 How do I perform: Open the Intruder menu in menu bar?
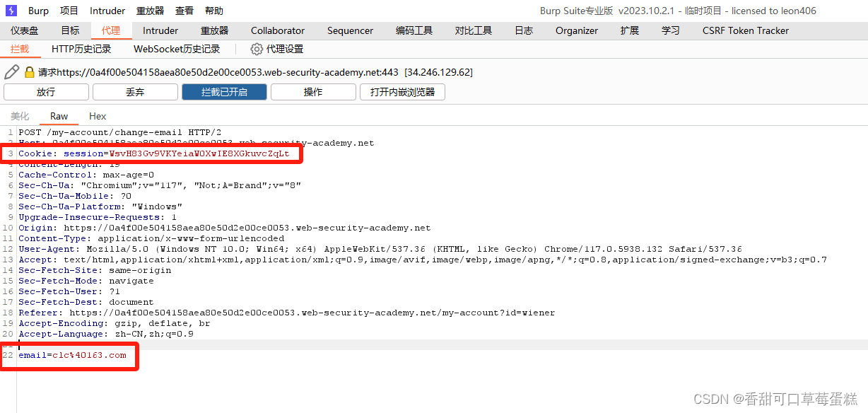coord(107,11)
